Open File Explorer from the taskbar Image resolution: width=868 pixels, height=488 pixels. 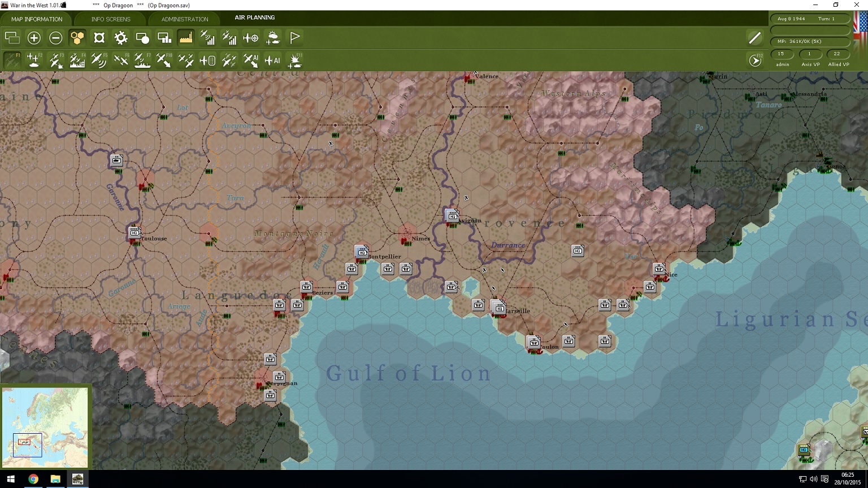coord(55,479)
